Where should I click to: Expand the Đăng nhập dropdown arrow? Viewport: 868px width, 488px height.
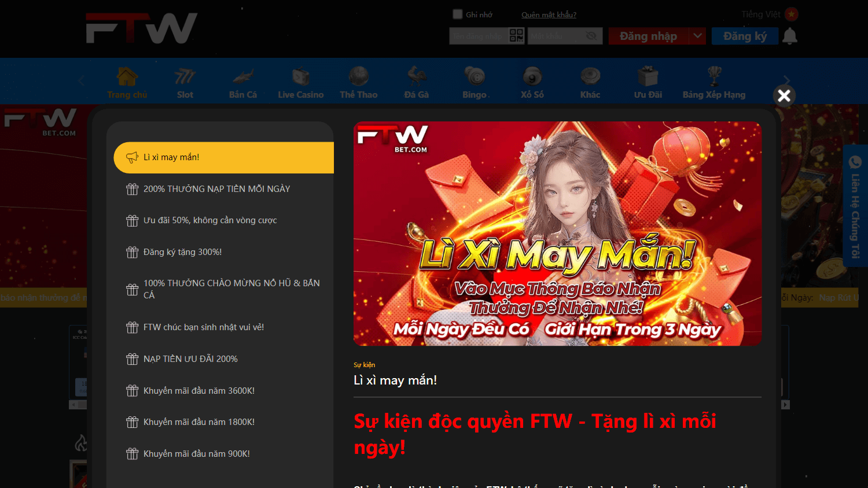698,36
